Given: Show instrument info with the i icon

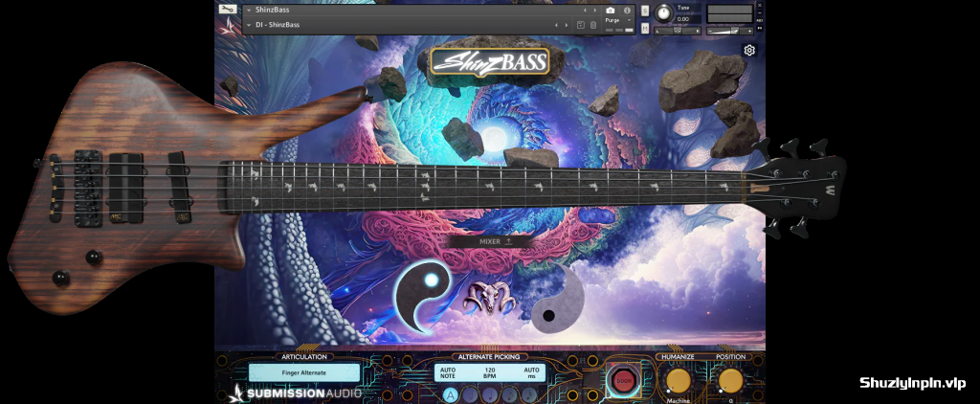Looking at the screenshot, I should (627, 10).
